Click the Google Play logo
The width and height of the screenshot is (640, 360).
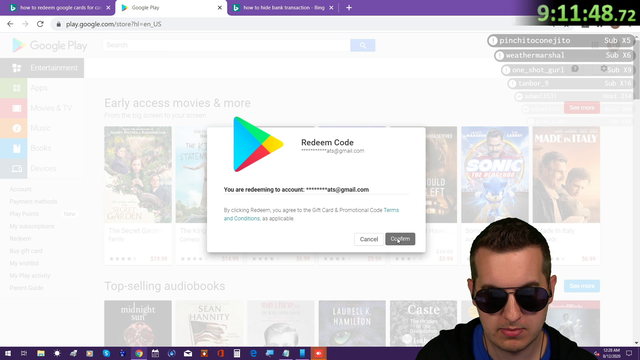click(49, 45)
